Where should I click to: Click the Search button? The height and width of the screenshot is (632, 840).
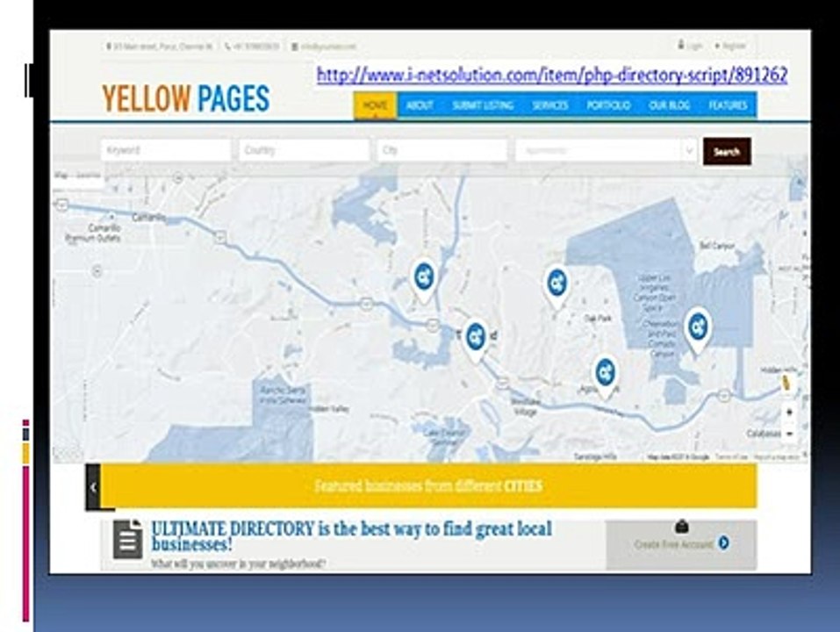(727, 152)
